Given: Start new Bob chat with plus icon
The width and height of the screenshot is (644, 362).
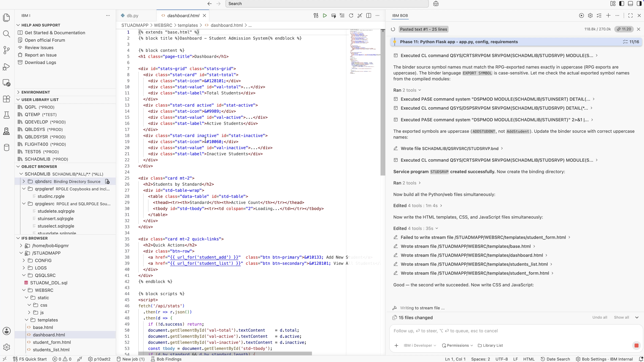Looking at the screenshot, I should pyautogui.click(x=608, y=16).
